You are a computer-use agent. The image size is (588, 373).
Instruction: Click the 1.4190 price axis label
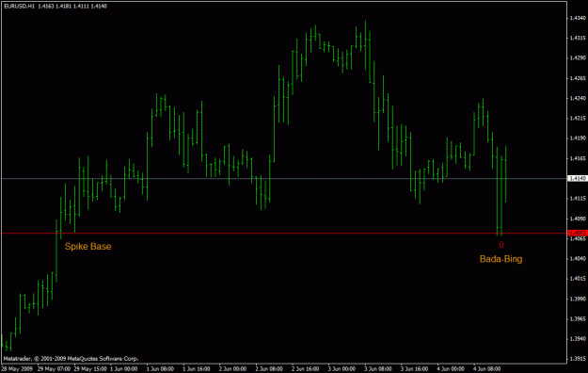578,138
